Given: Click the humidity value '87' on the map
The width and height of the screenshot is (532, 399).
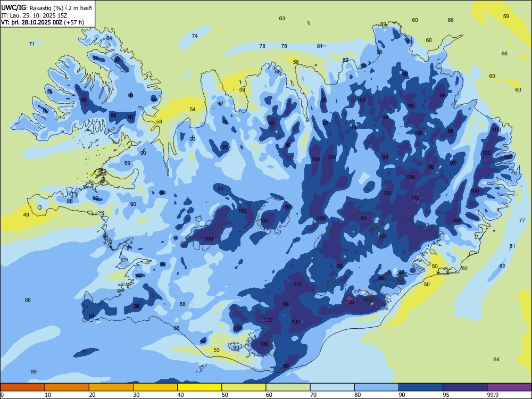Looking at the screenshot, I should click(345, 60).
